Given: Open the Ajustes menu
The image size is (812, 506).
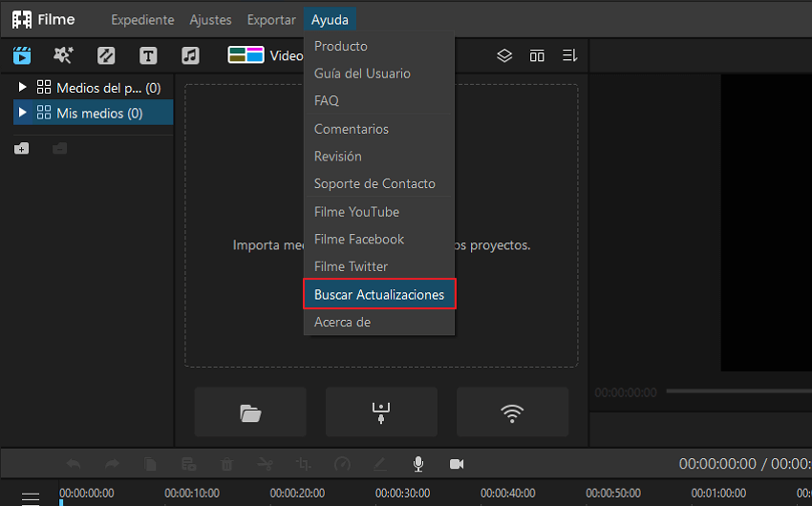Looking at the screenshot, I should pos(210,20).
